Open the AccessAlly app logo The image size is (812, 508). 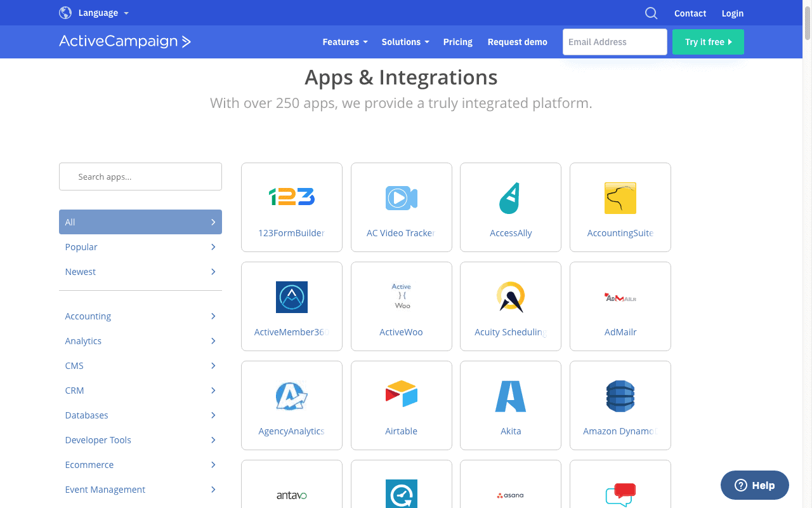pyautogui.click(x=511, y=197)
